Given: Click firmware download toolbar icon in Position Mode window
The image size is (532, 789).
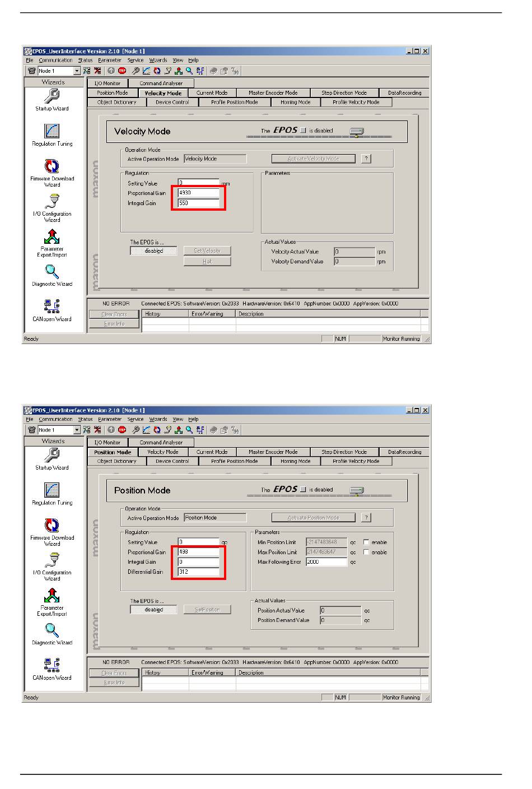Looking at the screenshot, I should point(157,430).
